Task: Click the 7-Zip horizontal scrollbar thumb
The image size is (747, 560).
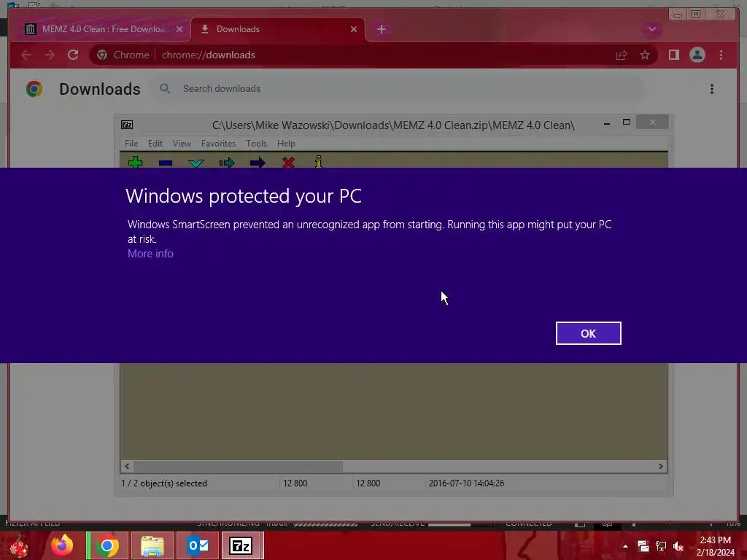Action: tap(238, 466)
